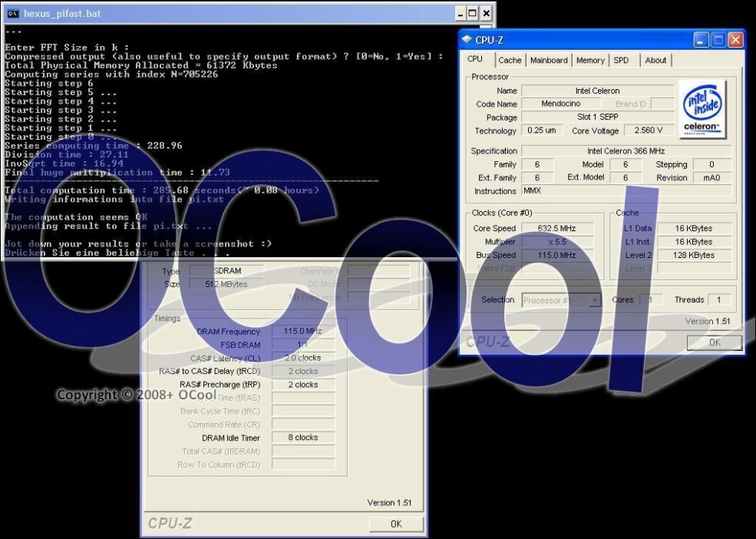Viewport: 756px width, 539px height.
Task: Click the memory Size value '512 MBytes'
Action: (x=226, y=284)
